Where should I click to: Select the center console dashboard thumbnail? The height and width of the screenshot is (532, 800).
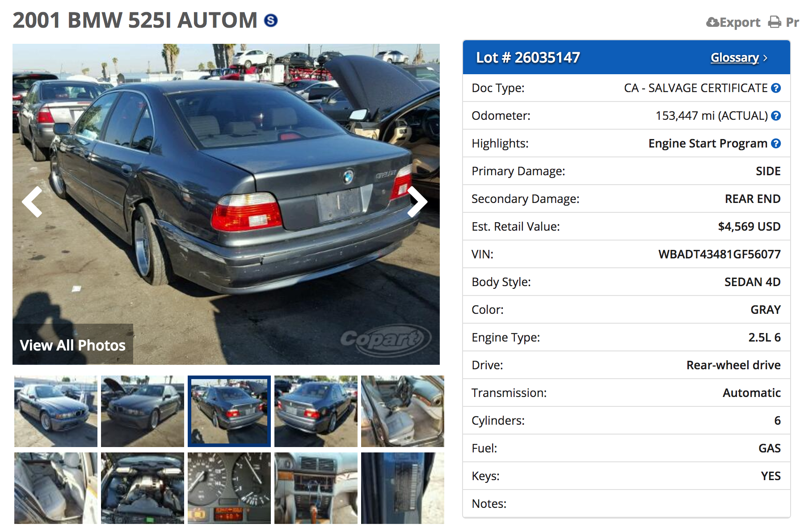tap(316, 488)
